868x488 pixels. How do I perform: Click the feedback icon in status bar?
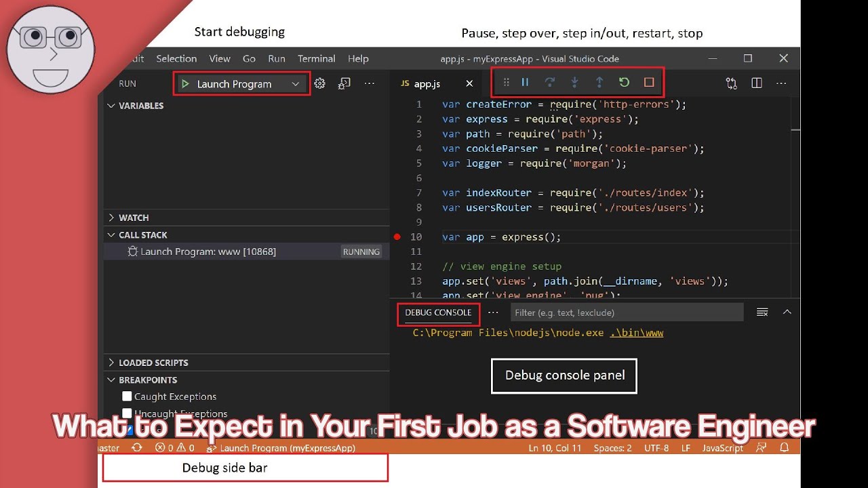point(762,448)
